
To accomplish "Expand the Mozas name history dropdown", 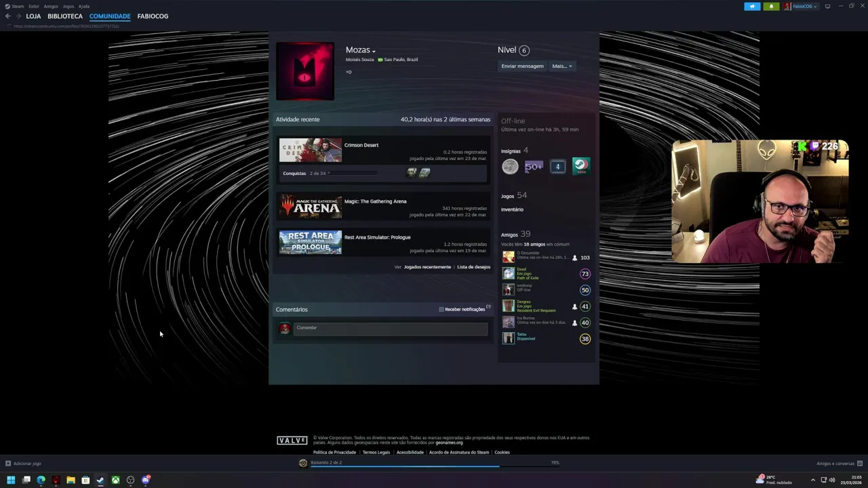I will tap(374, 51).
